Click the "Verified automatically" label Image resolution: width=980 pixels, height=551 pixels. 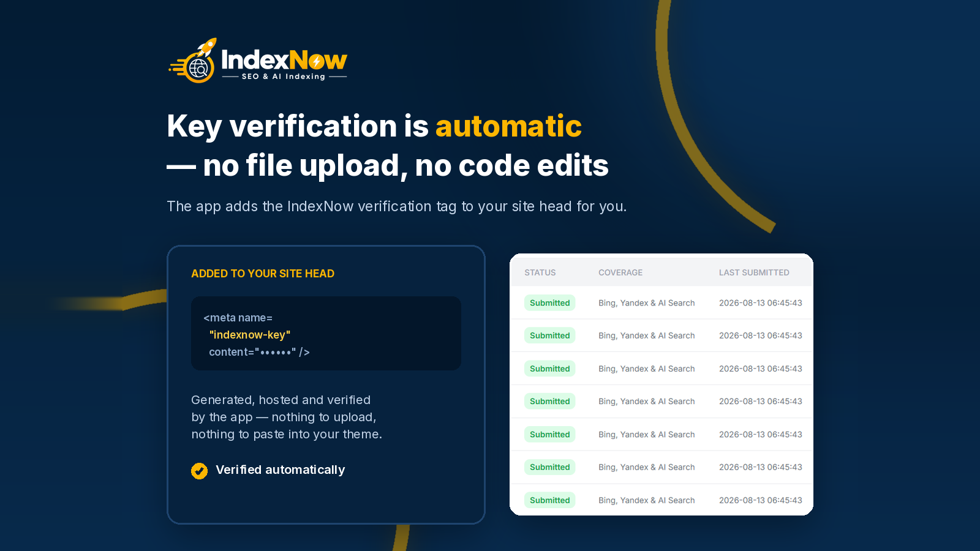[281, 470]
